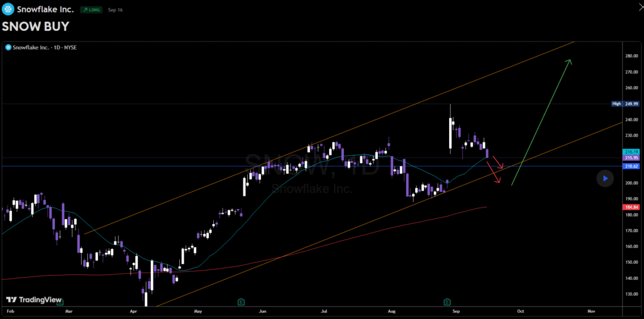644x319 pixels.
Task: Click the 280.00 label on price axis
Action: click(x=632, y=56)
